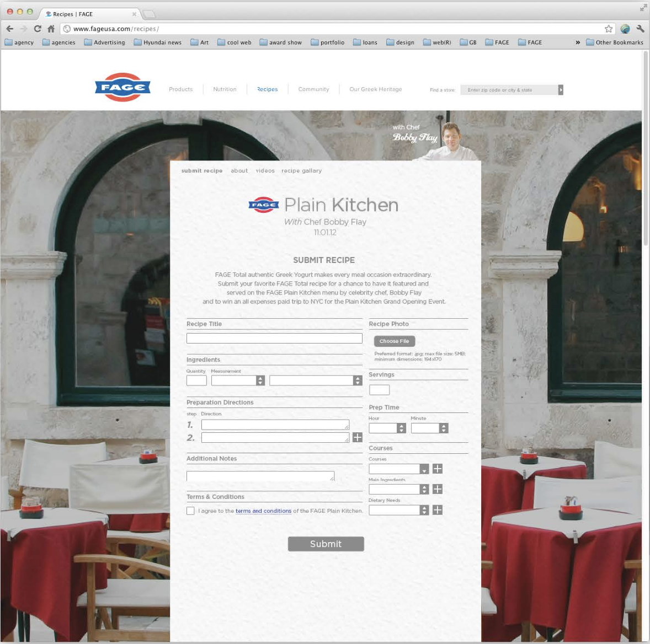Screen dimensions: 650x644
Task: Click the wrench settings icon
Action: coord(640,28)
